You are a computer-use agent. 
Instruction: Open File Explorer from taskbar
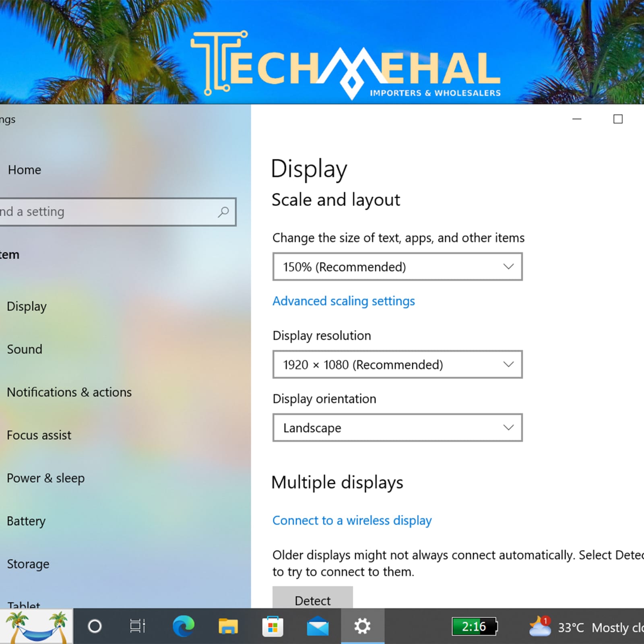coord(228,626)
